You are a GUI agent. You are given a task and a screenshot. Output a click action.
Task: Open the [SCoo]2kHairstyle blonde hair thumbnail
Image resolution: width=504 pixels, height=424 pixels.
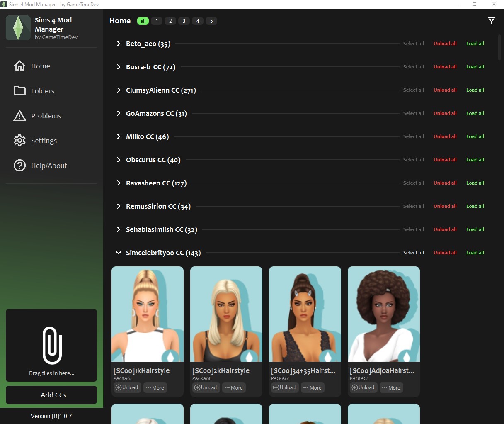click(x=226, y=314)
